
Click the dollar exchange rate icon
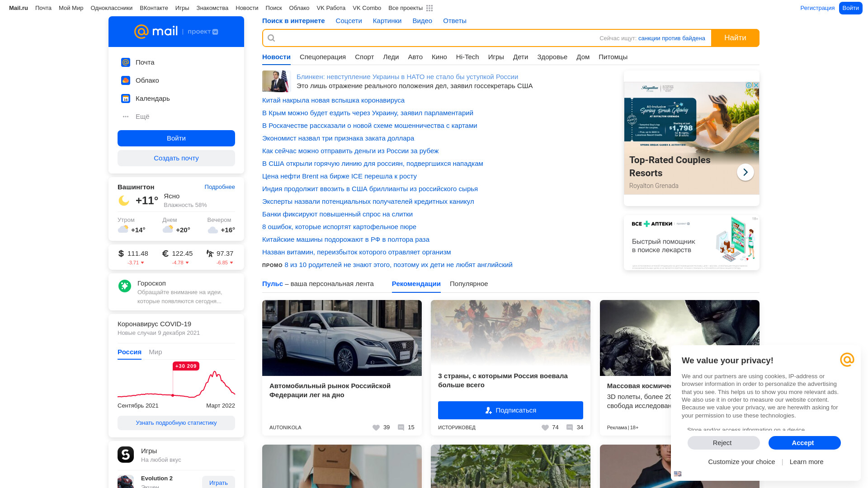tap(121, 253)
